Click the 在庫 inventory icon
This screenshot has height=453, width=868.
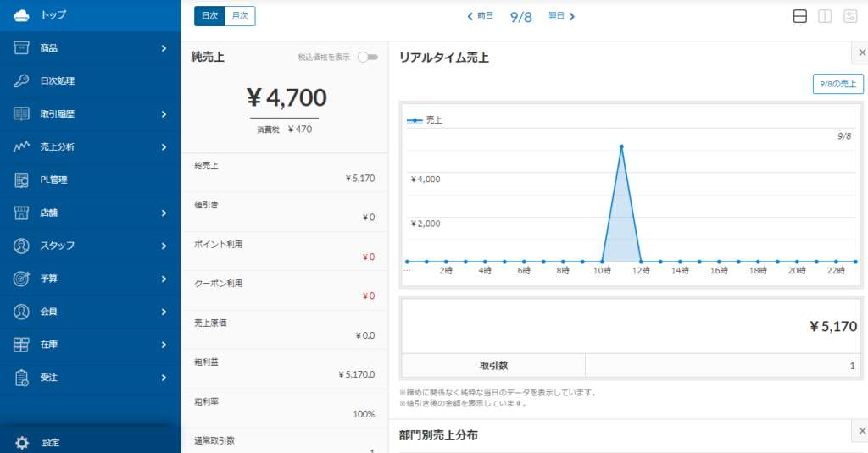pyautogui.click(x=22, y=345)
